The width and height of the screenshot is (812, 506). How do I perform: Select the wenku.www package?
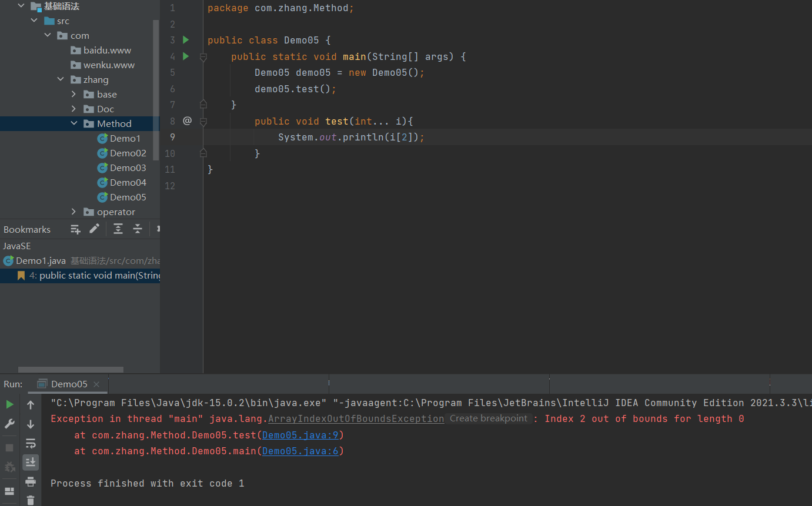pyautogui.click(x=109, y=65)
